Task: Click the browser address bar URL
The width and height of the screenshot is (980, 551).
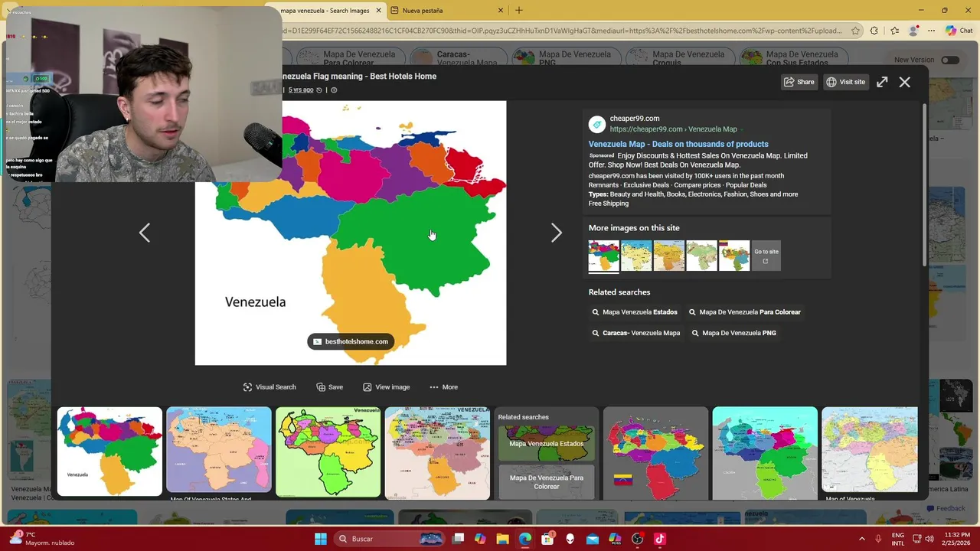Action: 563,31
